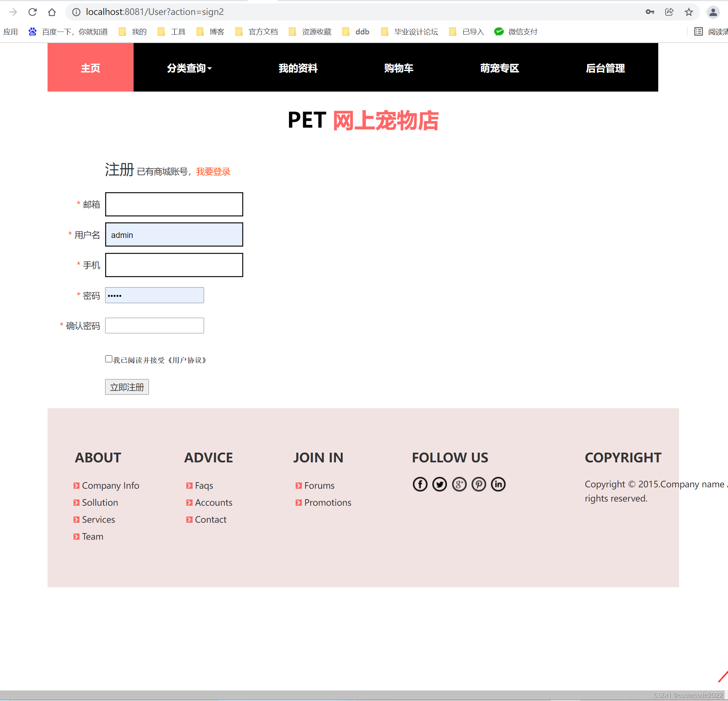Expand the 分类查询 dropdown menu
Screen dimensions: 728x701
pyautogui.click(x=189, y=68)
